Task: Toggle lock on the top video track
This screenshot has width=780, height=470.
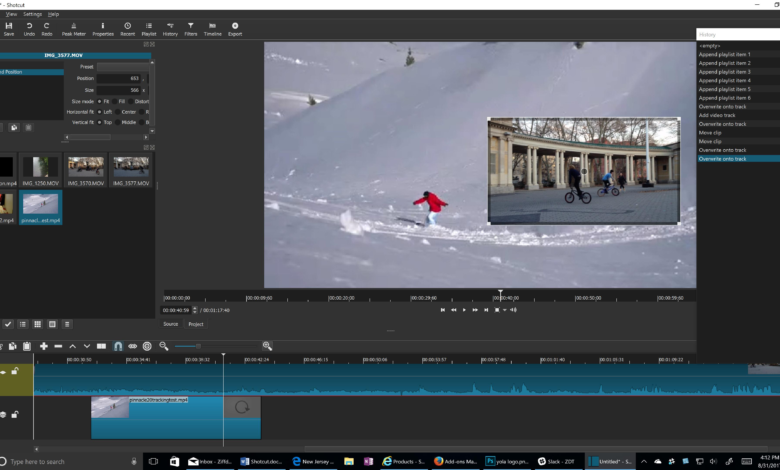Action: click(15, 371)
